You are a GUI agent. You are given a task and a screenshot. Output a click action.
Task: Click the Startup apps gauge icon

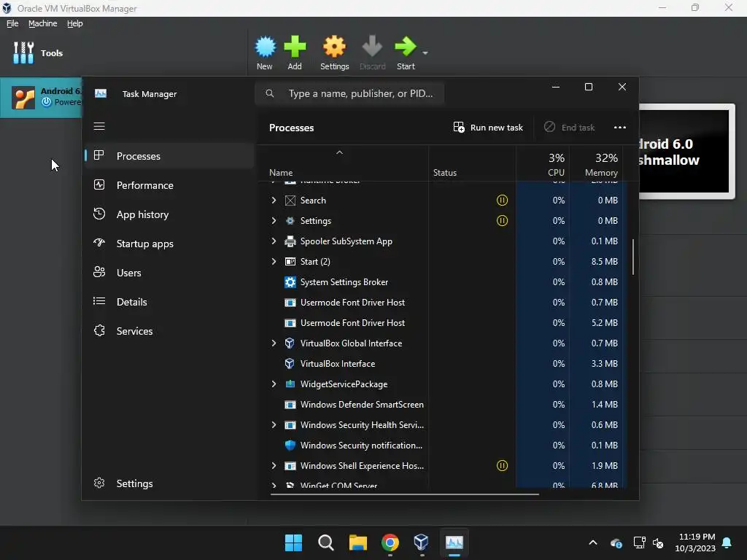pyautogui.click(x=99, y=243)
